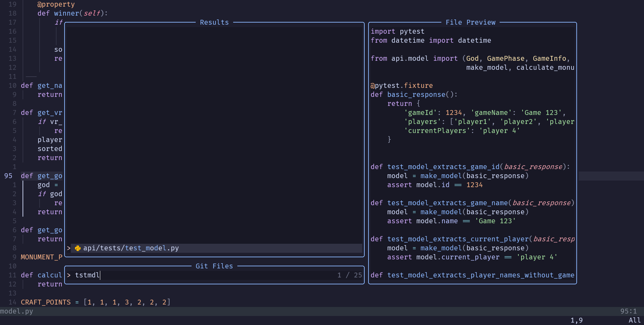Viewport: 644px width, 325px height.
Task: Click model.py filename in the status line
Action: tap(17, 311)
